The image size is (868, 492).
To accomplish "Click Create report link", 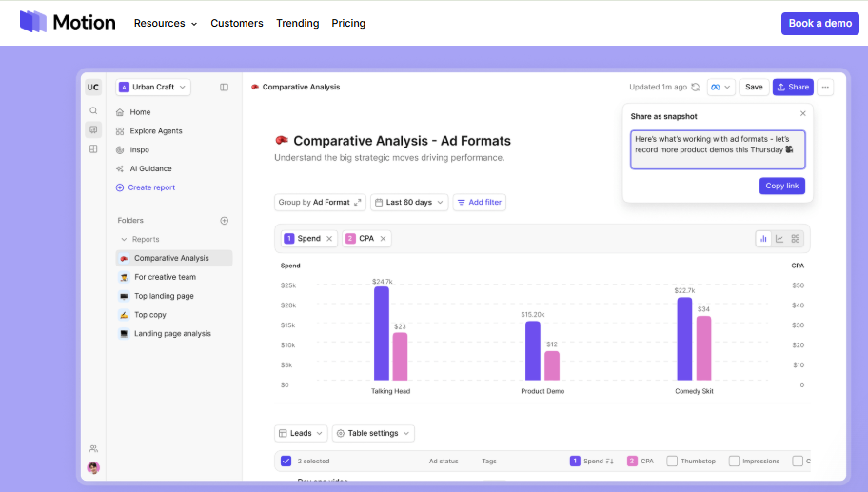I will 146,187.
